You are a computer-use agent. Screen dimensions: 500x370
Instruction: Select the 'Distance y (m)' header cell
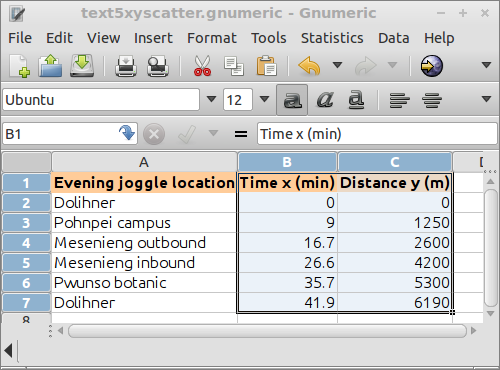tap(395, 183)
